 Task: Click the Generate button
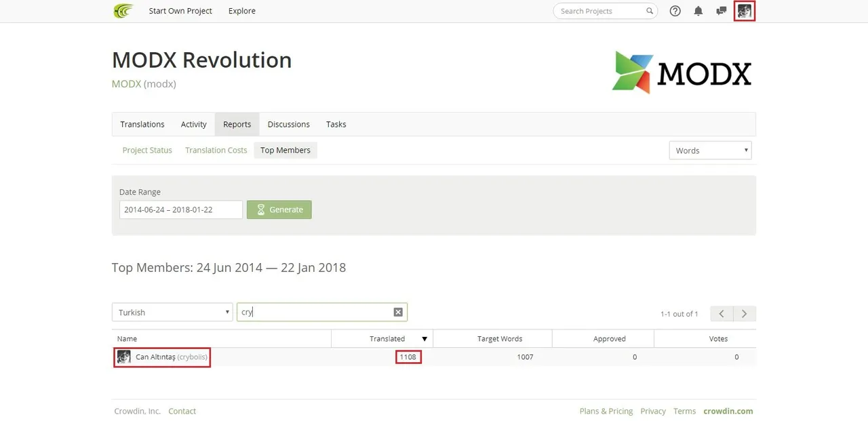[x=279, y=209]
